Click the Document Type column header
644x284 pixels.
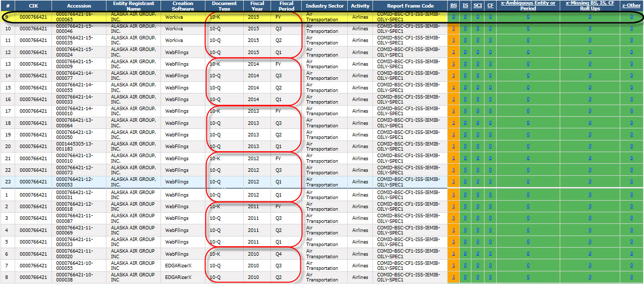point(224,6)
